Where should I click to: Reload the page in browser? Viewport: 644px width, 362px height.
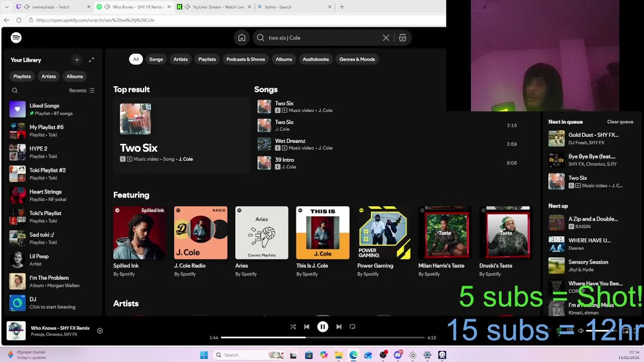(x=19, y=20)
